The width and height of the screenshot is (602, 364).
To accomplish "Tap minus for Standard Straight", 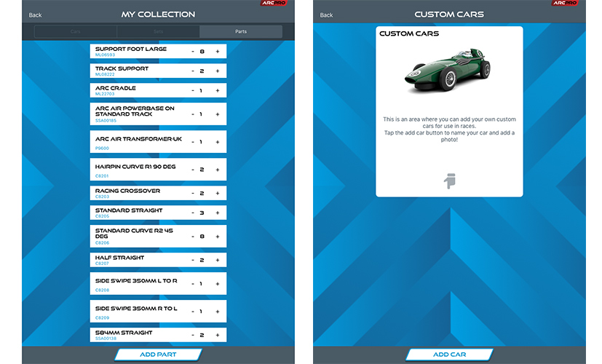I will point(193,213).
